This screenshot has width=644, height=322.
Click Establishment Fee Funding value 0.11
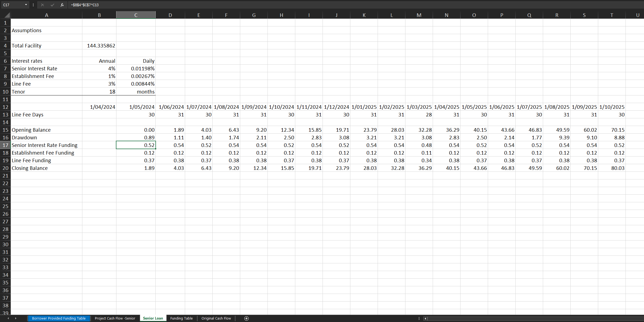click(419, 153)
